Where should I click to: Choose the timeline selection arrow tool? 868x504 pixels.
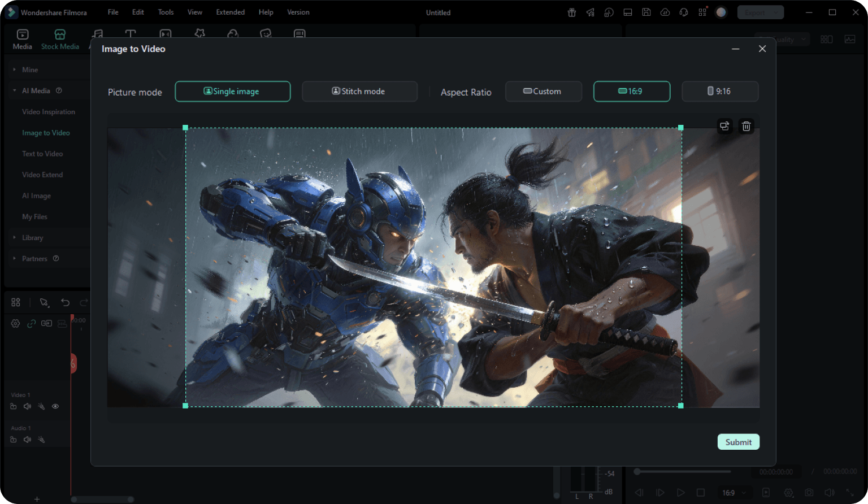pos(44,303)
